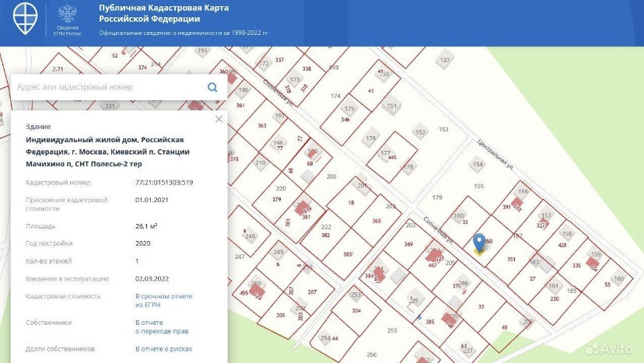644x363 pixels.
Task: Click plot number 153 label
Action: point(443,129)
